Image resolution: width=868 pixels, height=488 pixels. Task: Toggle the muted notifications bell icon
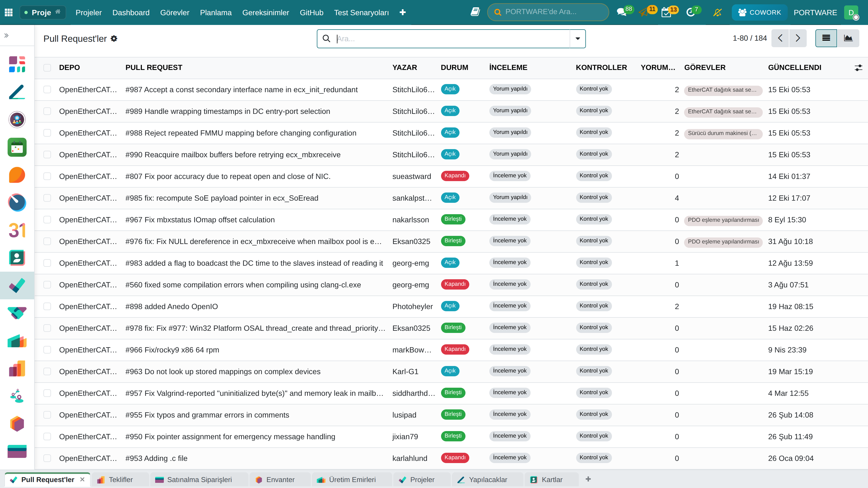tap(717, 12)
